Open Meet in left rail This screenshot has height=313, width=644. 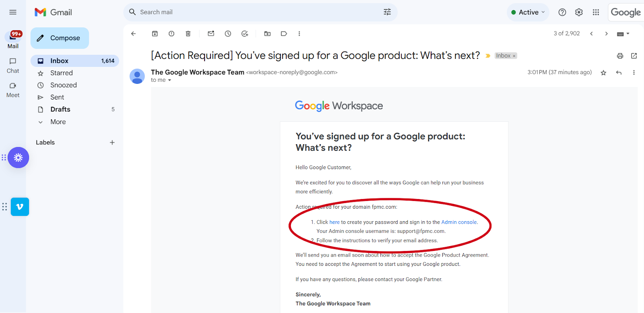[x=13, y=90]
